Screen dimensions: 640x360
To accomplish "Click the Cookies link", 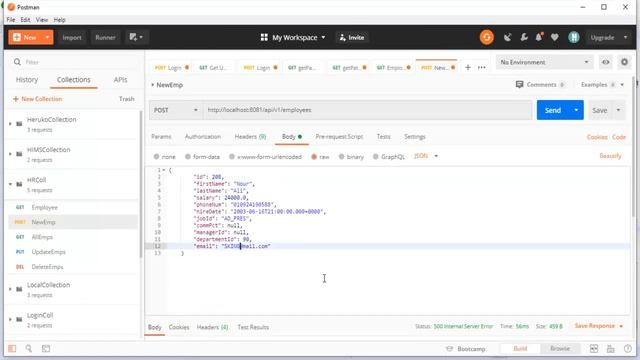I will click(597, 137).
